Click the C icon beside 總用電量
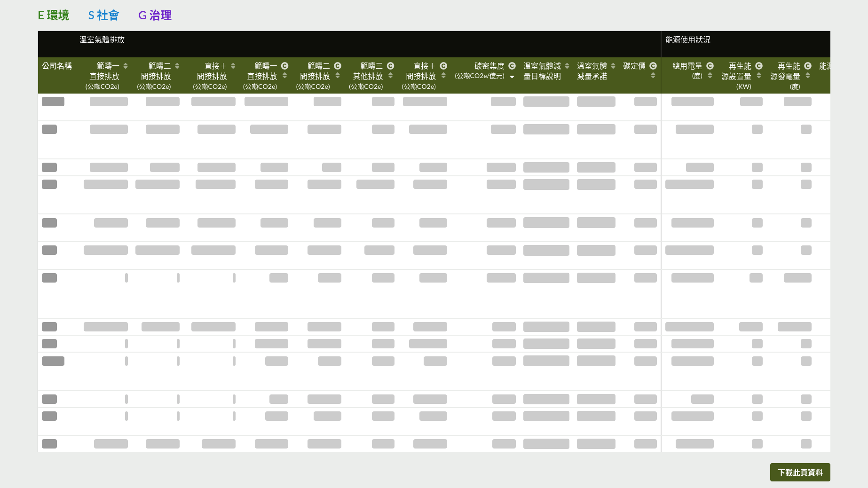The height and width of the screenshot is (488, 868). pos(710,66)
